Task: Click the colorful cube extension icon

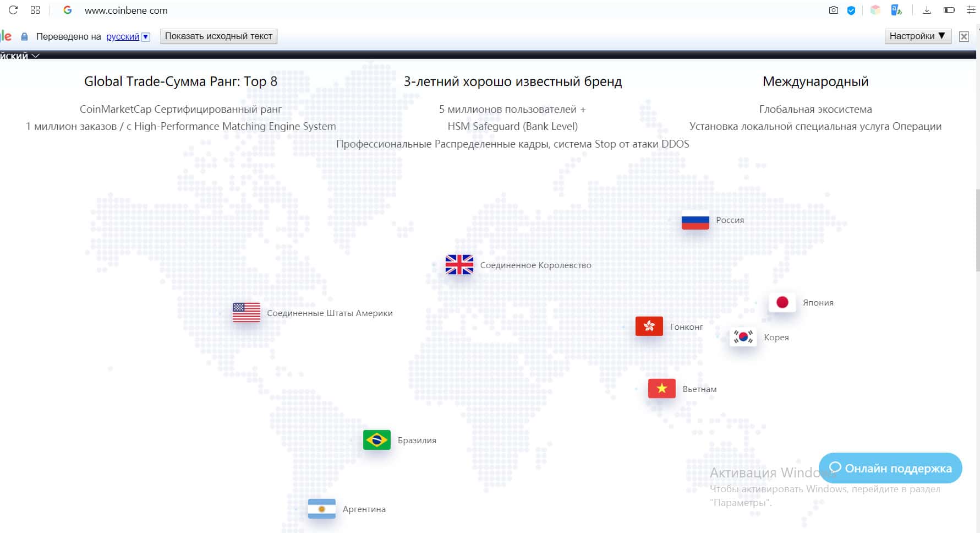Action: [875, 10]
